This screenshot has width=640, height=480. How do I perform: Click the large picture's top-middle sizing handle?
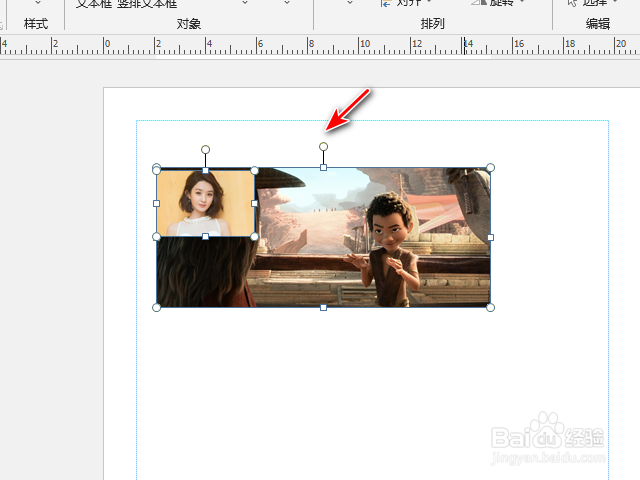click(323, 167)
